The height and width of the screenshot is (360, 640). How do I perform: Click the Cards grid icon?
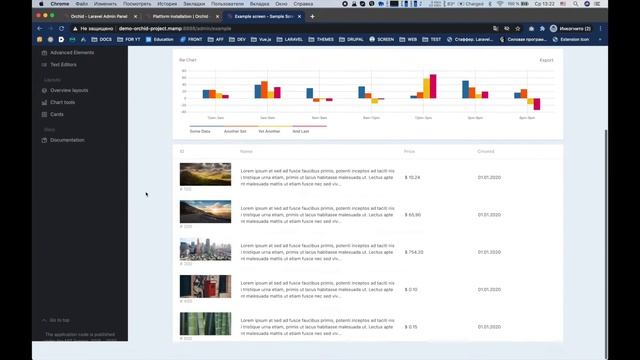pyautogui.click(x=44, y=114)
